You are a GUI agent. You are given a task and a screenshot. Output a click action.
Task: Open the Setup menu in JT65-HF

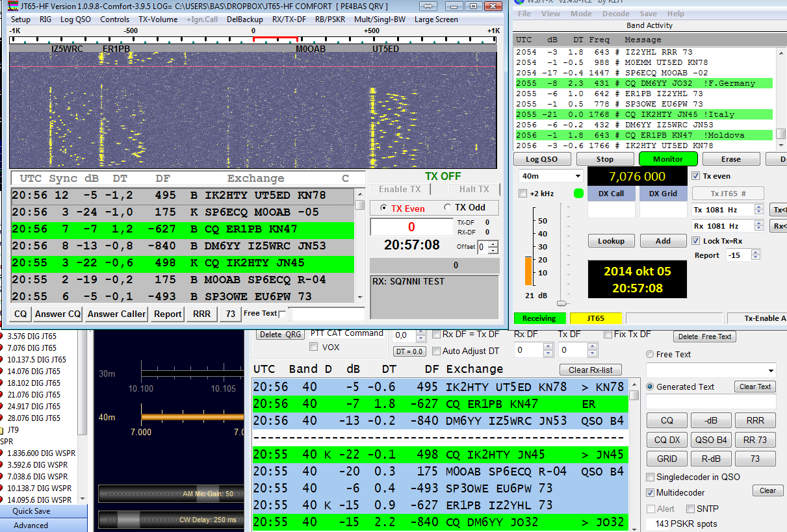(19, 19)
